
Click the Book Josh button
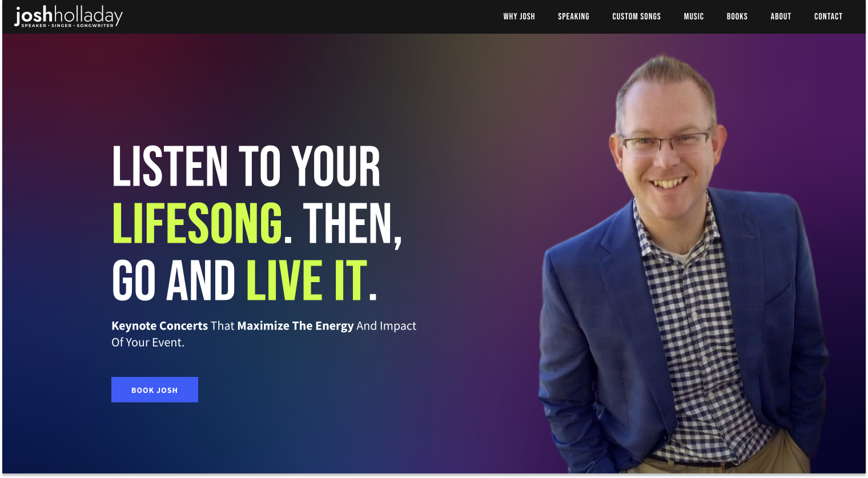155,389
